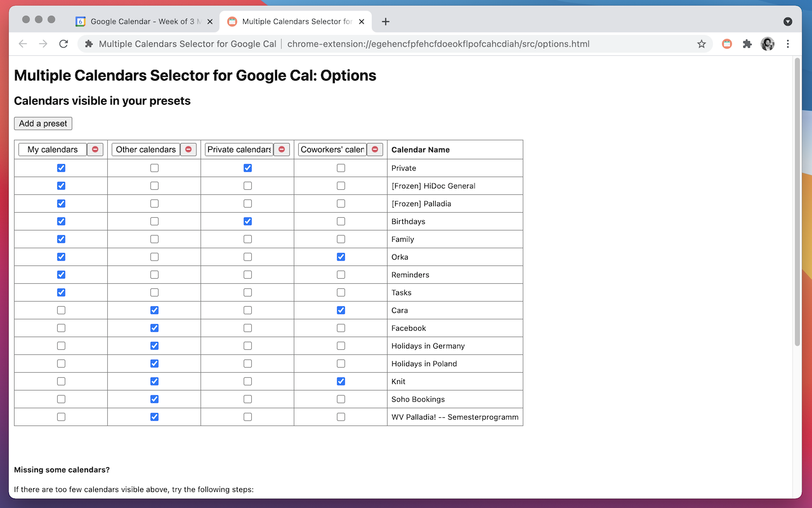Open Multiple Calendars Selector extension icon
The width and height of the screenshot is (812, 508).
(727, 44)
